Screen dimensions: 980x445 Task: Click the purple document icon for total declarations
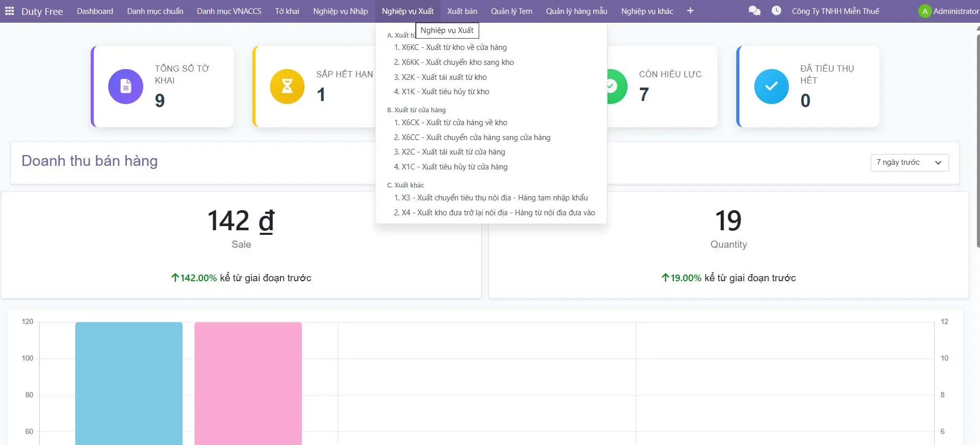(126, 87)
